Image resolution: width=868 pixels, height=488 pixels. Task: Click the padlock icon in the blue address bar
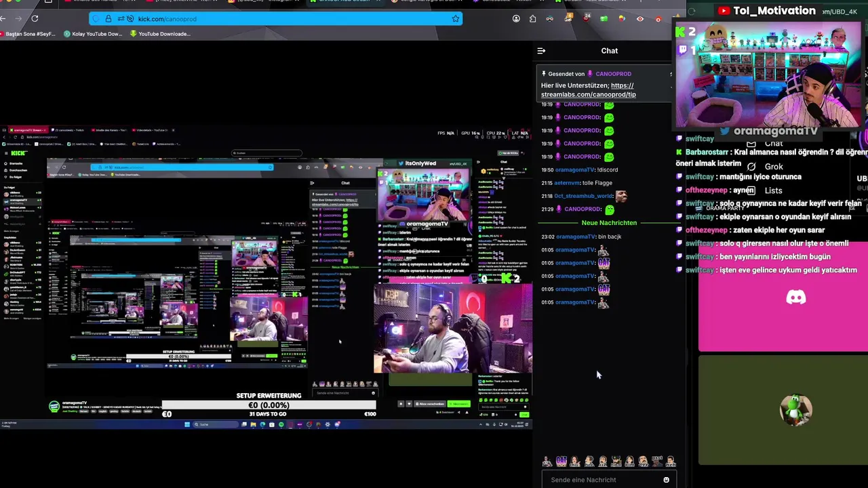click(x=108, y=19)
